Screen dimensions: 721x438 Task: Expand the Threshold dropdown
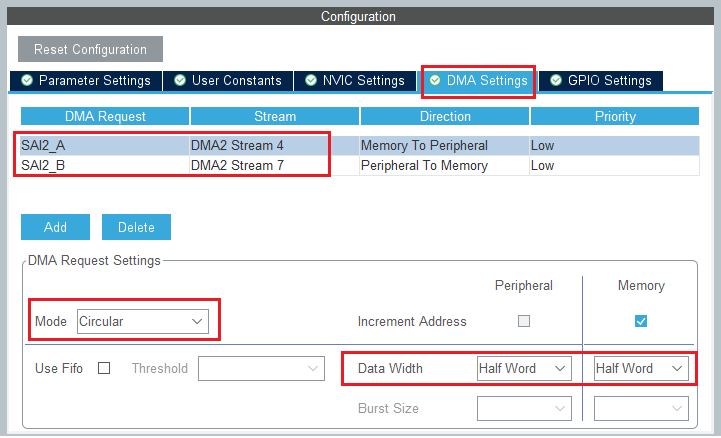[x=261, y=368]
